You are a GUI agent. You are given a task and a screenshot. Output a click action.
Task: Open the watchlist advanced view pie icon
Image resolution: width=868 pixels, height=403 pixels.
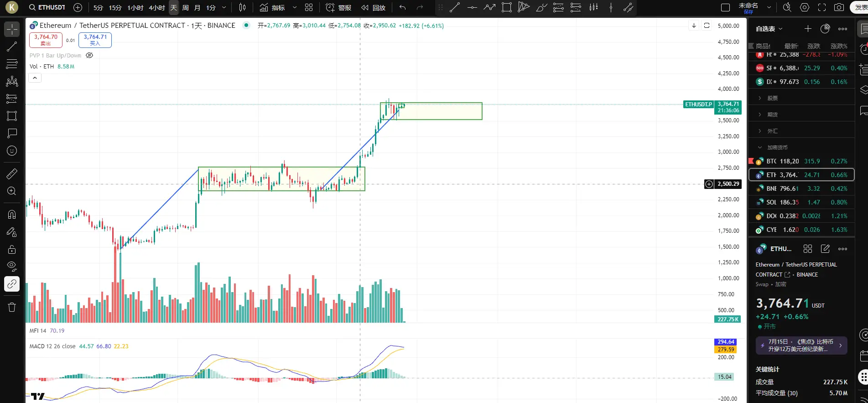point(825,29)
